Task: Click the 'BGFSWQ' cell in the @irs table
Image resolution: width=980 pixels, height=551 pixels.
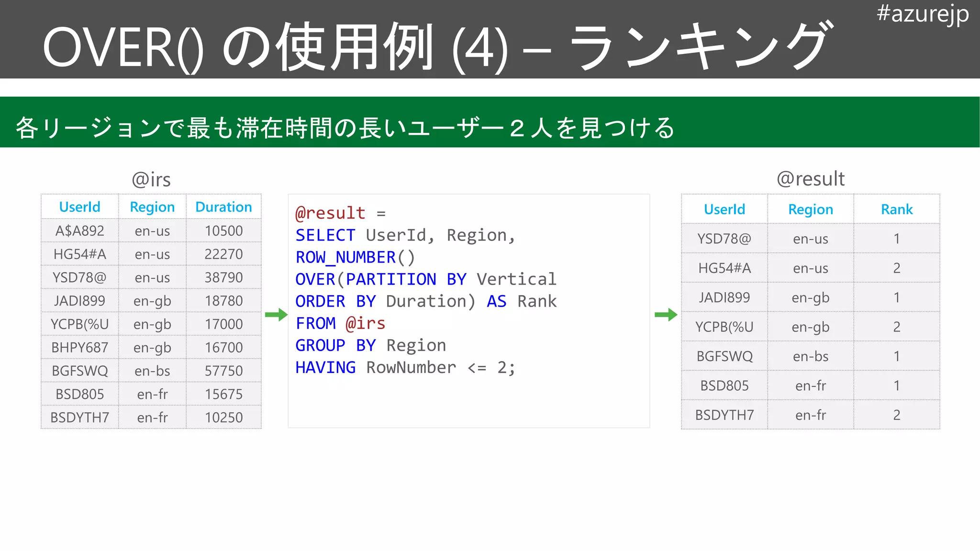Action: click(x=79, y=371)
